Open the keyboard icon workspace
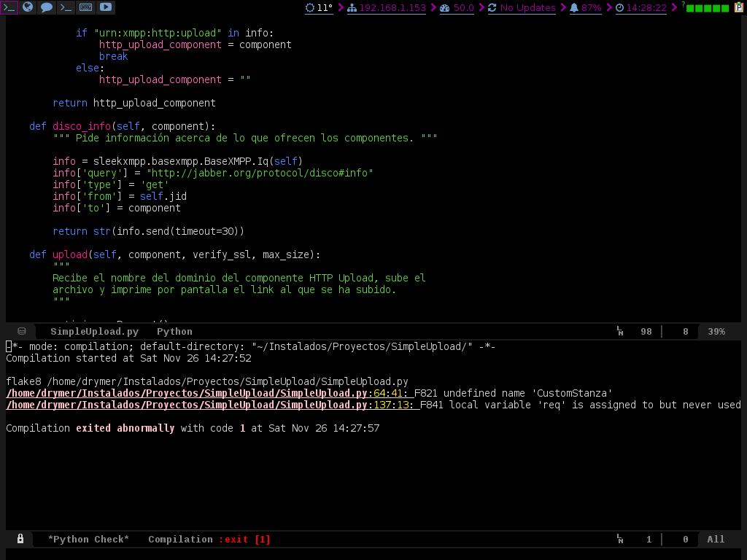This screenshot has width=747, height=560. [x=86, y=7]
